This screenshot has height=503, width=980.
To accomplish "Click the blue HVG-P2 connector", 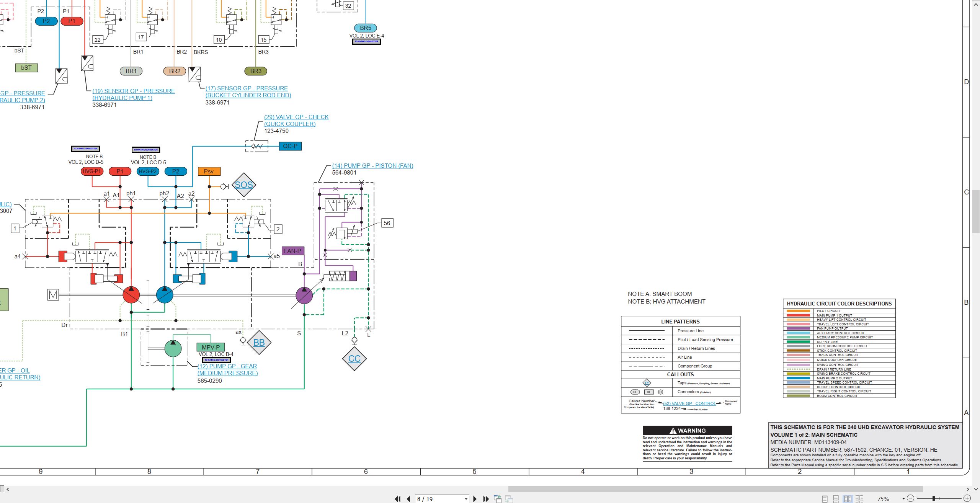I will pos(148,171).
